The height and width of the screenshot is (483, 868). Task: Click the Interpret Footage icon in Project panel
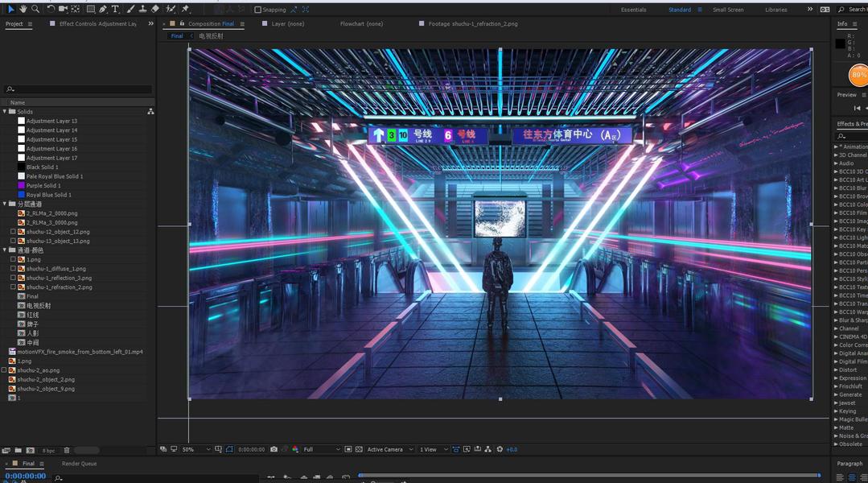coord(6,450)
